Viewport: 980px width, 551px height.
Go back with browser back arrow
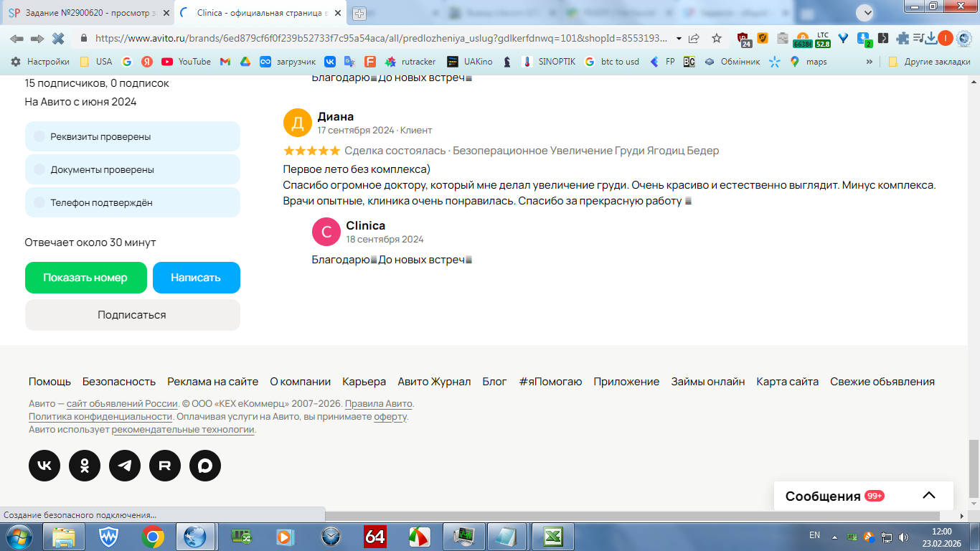coord(17,38)
